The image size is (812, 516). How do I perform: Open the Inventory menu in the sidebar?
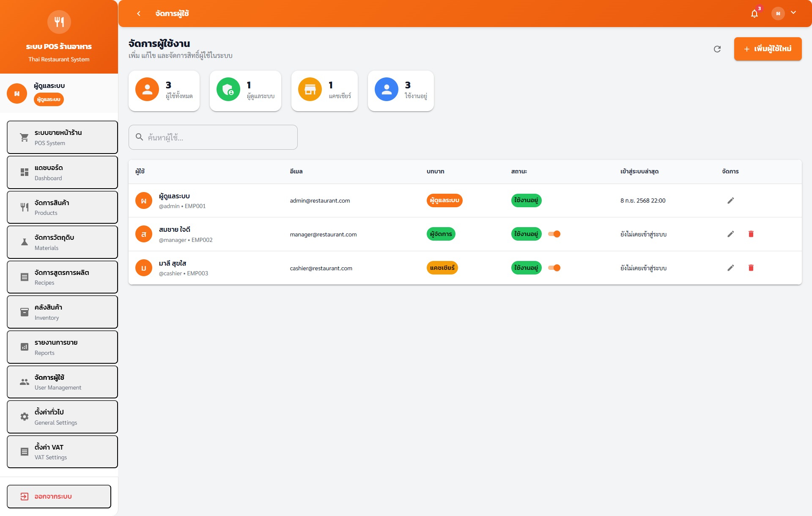click(62, 312)
